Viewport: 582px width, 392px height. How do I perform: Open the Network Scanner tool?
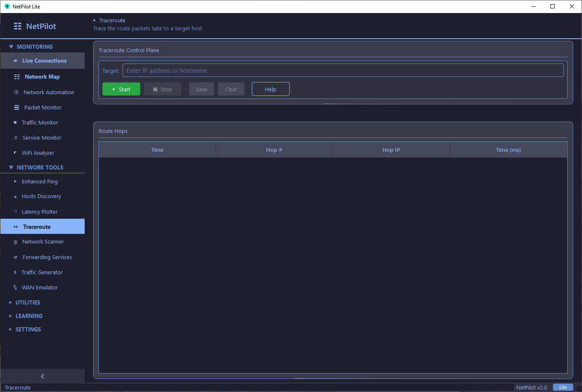click(43, 241)
